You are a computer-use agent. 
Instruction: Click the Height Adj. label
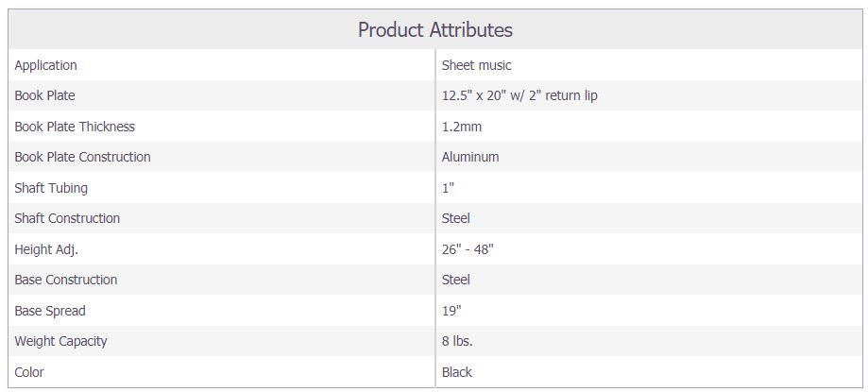[46, 249]
